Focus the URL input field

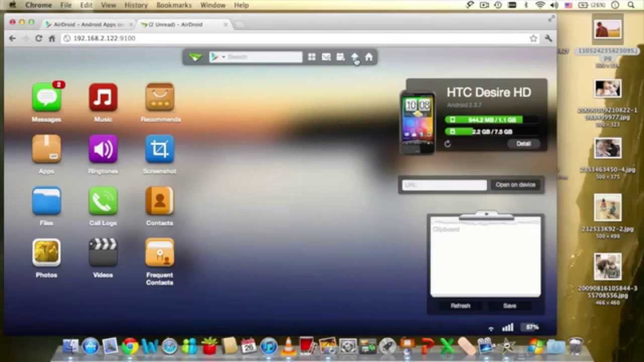444,185
